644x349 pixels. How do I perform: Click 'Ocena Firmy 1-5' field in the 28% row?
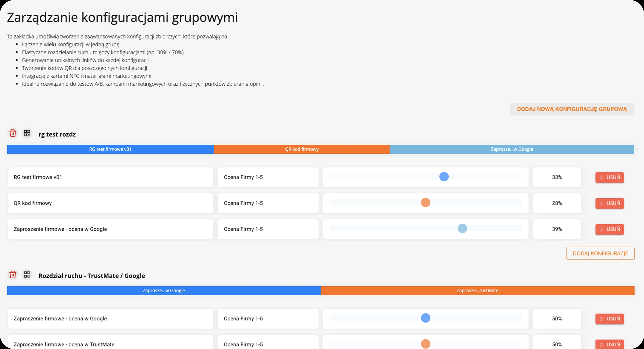[268, 203]
